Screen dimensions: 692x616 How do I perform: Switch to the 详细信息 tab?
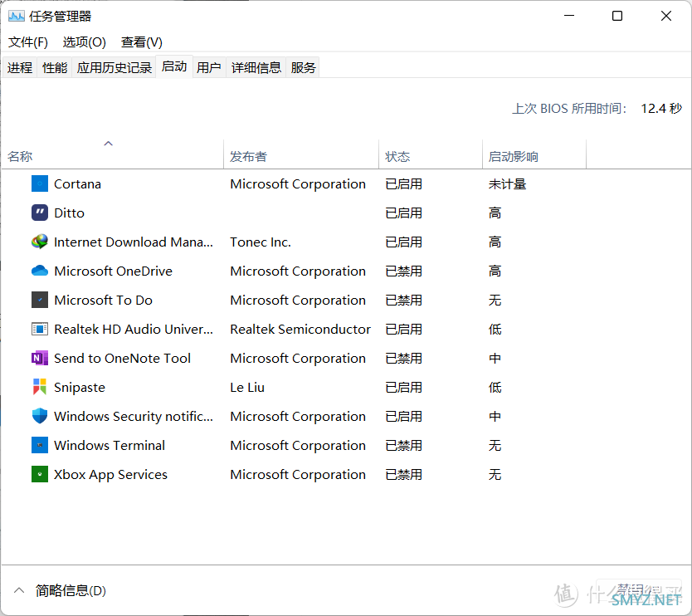(256, 67)
